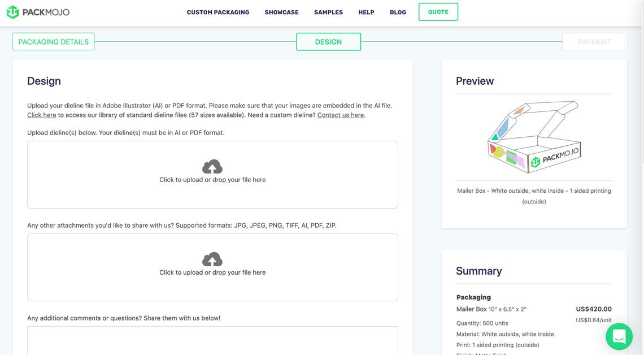Click 'Print: 1 sided printing (outside)' text
Screen dimensions: 644x355
(x=498, y=345)
